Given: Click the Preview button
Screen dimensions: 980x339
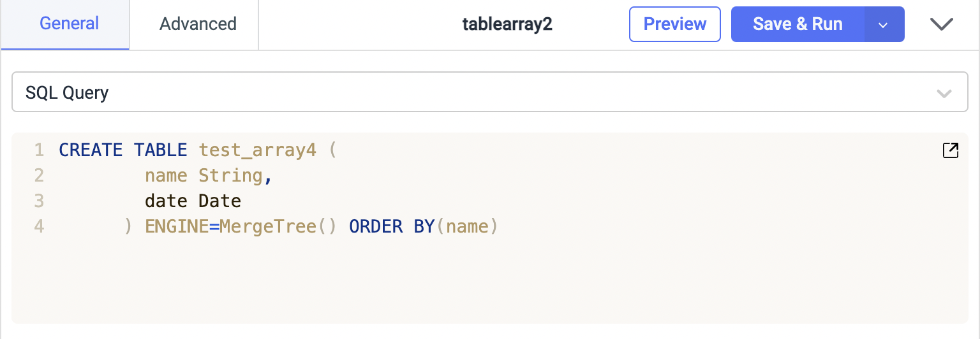Looking at the screenshot, I should tap(674, 24).
